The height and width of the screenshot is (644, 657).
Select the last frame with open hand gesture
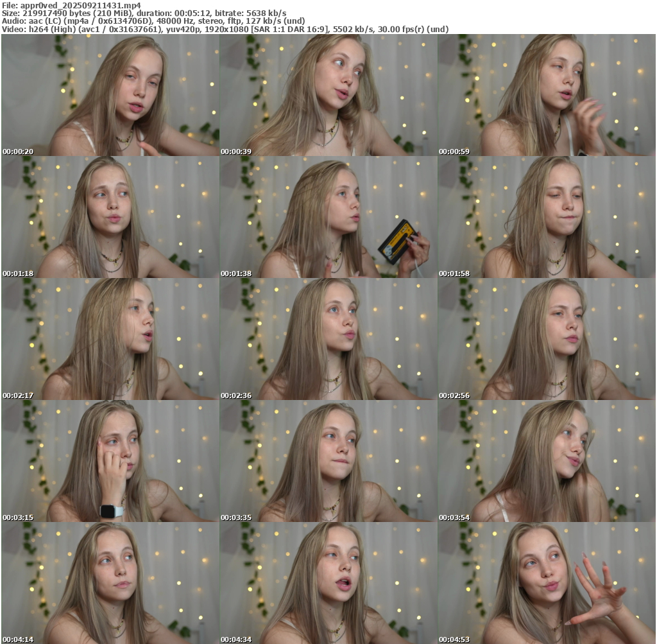point(547,582)
